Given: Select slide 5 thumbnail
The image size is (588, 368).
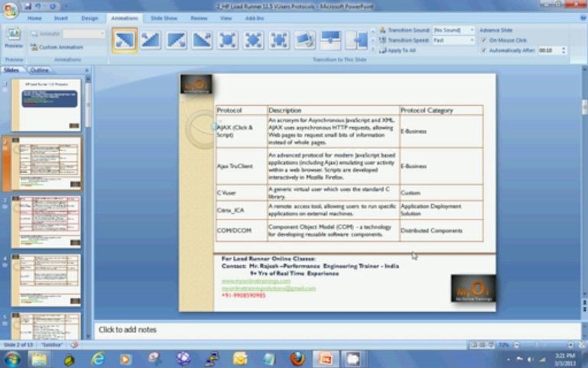Looking at the screenshot, I should [x=46, y=326].
